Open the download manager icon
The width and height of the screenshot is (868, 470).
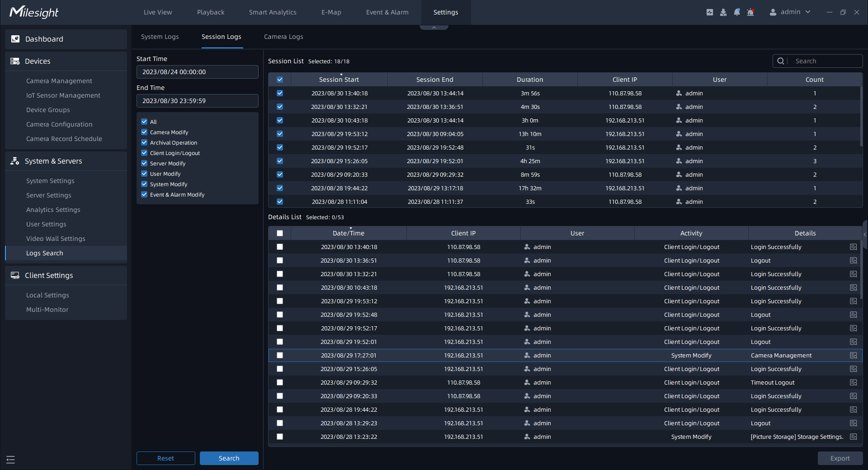[x=723, y=12]
